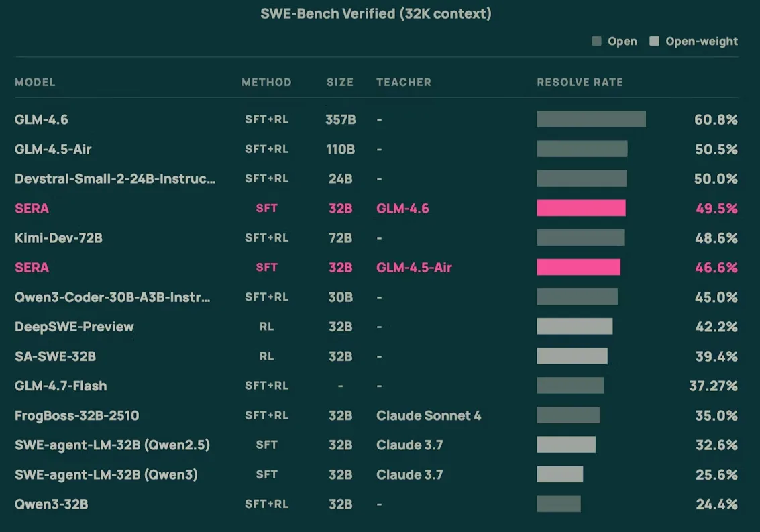Select the "Claude Sonnet 4" teacher label
This screenshot has height=532, width=760.
pos(429,415)
